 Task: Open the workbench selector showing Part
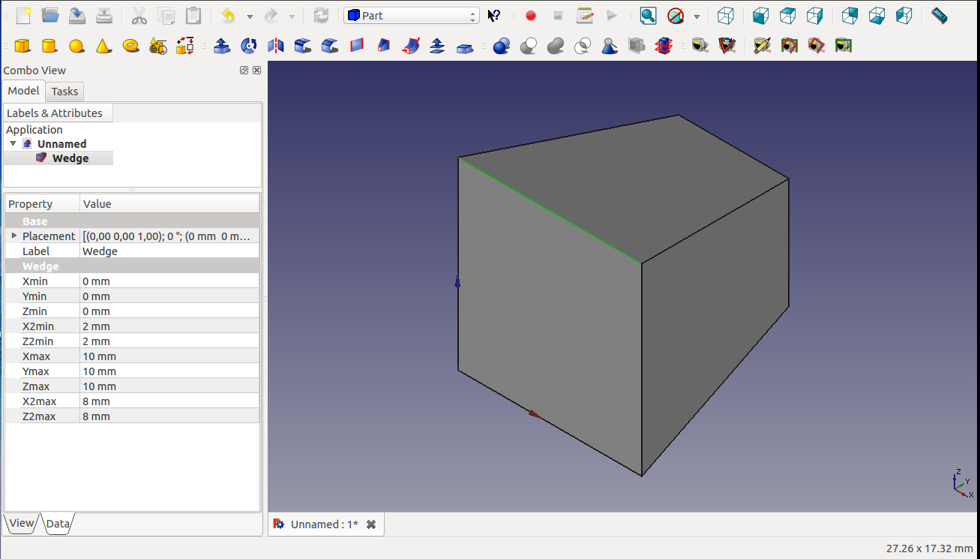point(412,16)
